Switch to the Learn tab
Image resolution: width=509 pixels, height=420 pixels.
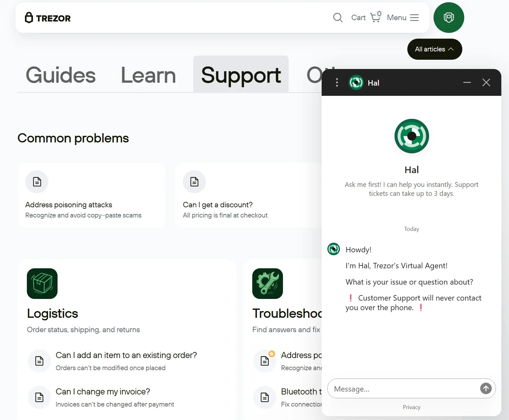(x=148, y=75)
